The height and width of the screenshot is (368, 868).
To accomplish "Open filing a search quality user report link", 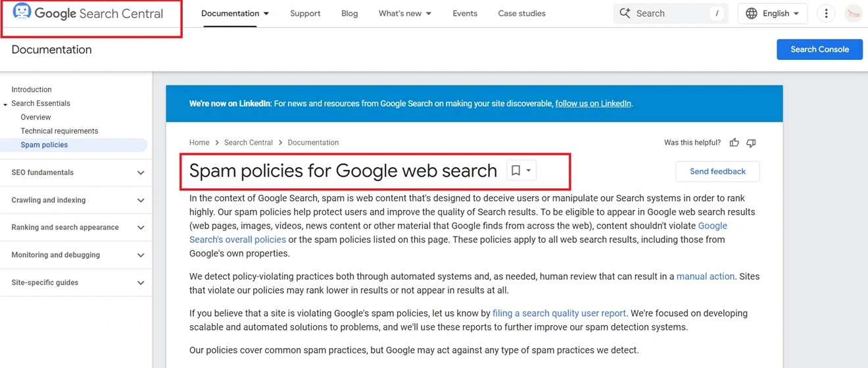I will (x=560, y=313).
